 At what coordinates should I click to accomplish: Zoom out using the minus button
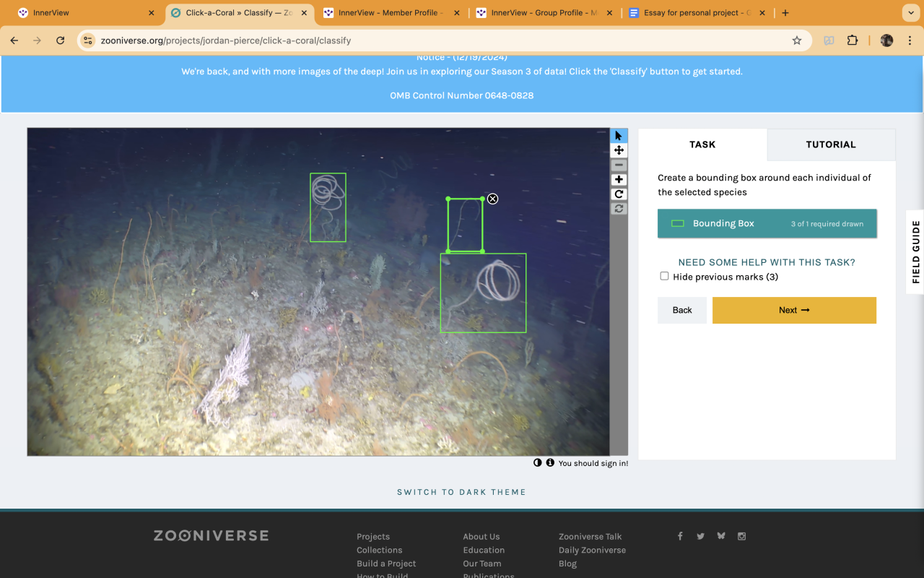click(619, 165)
